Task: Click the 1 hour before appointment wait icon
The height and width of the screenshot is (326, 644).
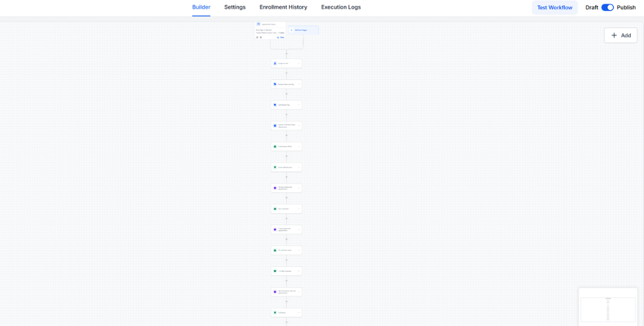Action: pos(275,229)
